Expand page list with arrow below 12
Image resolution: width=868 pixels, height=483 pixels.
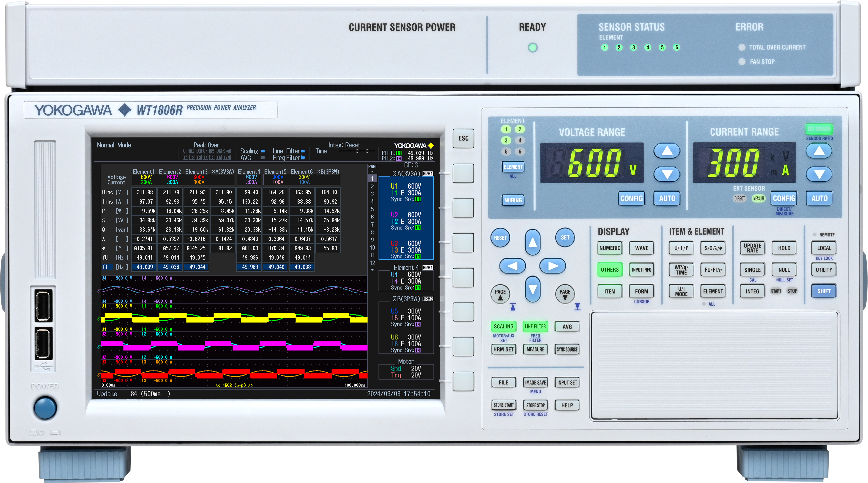pyautogui.click(x=372, y=270)
